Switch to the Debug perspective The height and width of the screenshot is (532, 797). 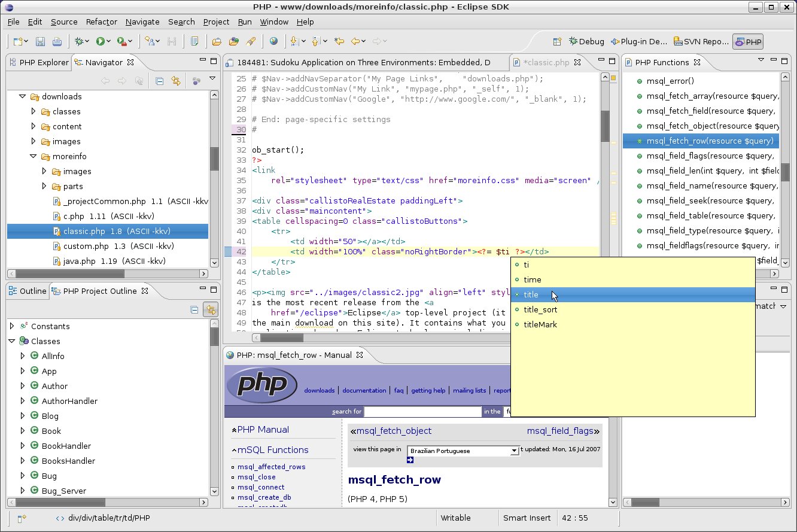pos(586,42)
